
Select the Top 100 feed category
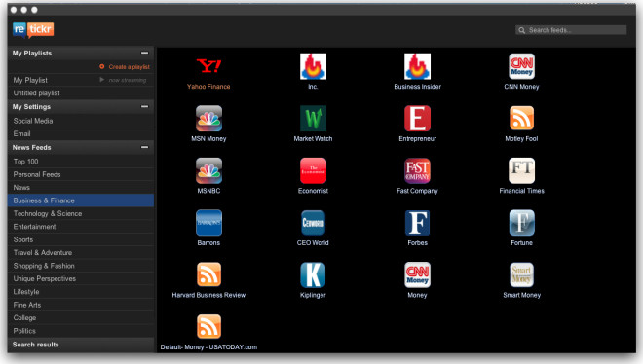[x=81, y=162]
